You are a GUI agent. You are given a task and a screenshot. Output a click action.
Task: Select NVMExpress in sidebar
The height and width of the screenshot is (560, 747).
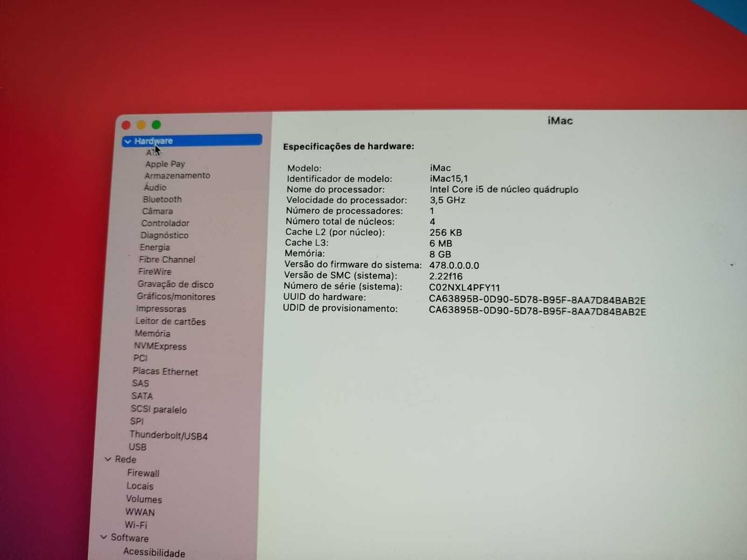pos(160,346)
